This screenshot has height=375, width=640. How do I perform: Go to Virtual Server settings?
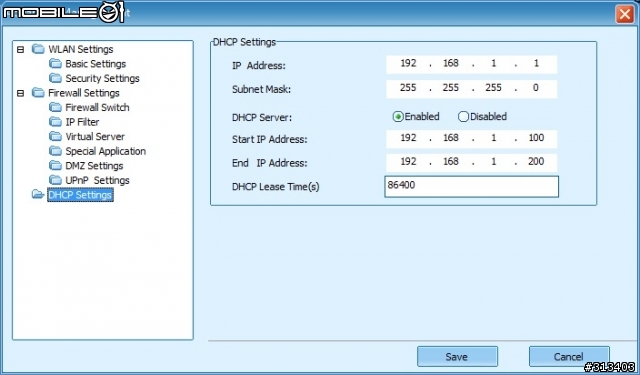tap(95, 137)
